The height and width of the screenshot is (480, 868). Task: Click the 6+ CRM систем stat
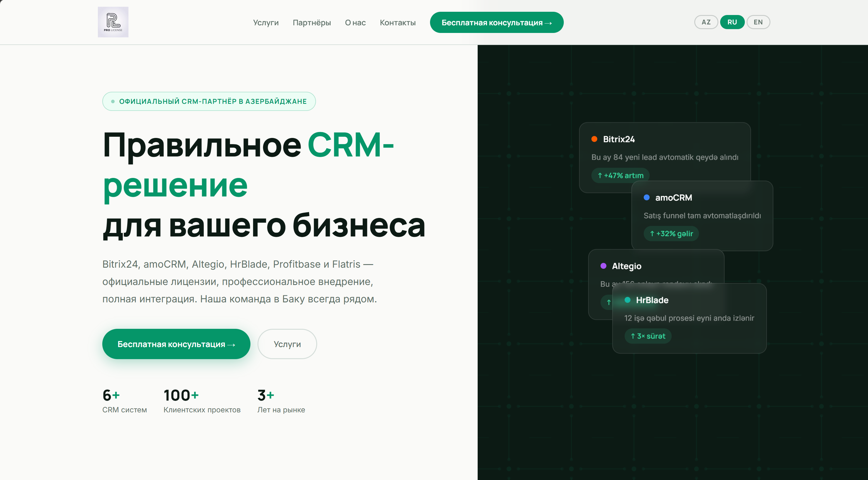tap(125, 401)
